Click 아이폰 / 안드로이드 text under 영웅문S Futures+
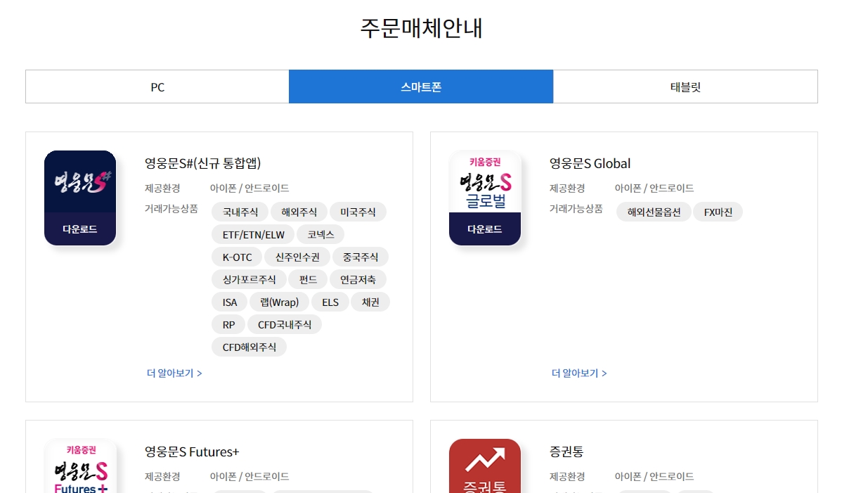The width and height of the screenshot is (868, 493). (x=250, y=476)
